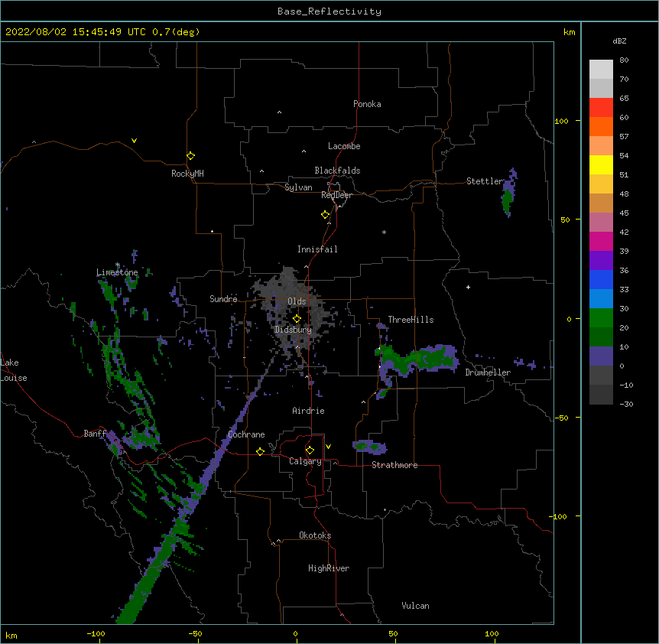Screen dimensions: 659x644
Task: Click the Drumheller city label
Action: pos(488,372)
